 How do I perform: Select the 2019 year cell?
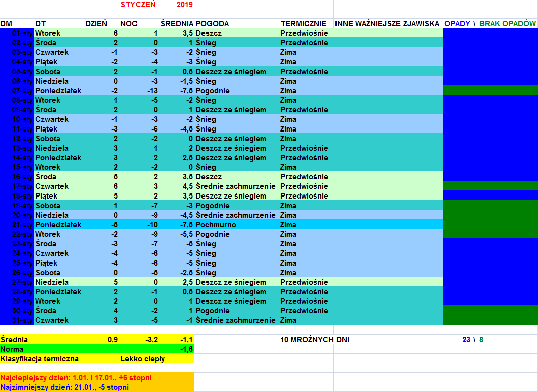click(185, 4)
